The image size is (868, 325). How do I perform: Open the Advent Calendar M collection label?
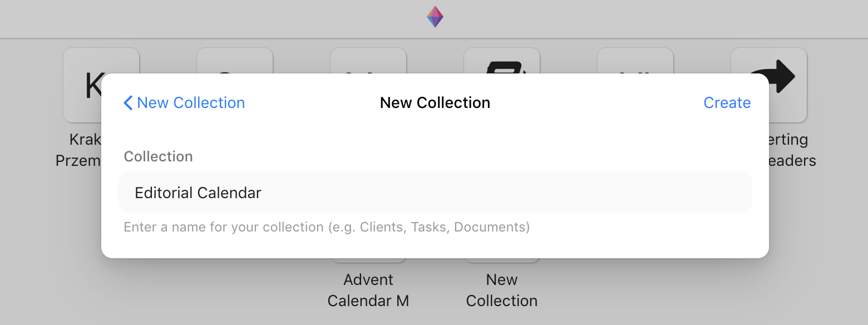tap(368, 290)
